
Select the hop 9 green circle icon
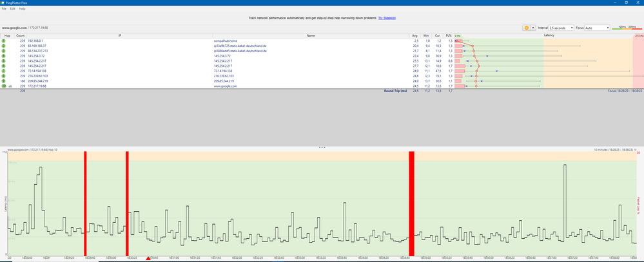coord(3,81)
